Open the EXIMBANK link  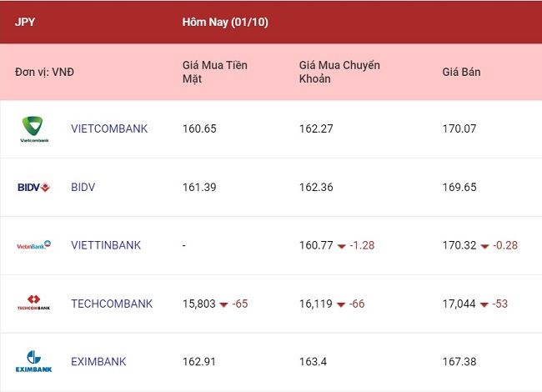tap(98, 362)
